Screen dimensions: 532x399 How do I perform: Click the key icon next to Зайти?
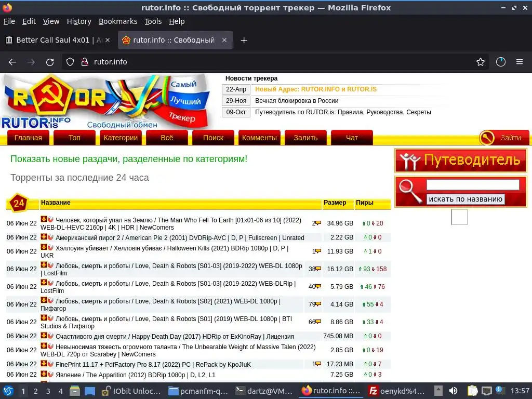[487, 138]
